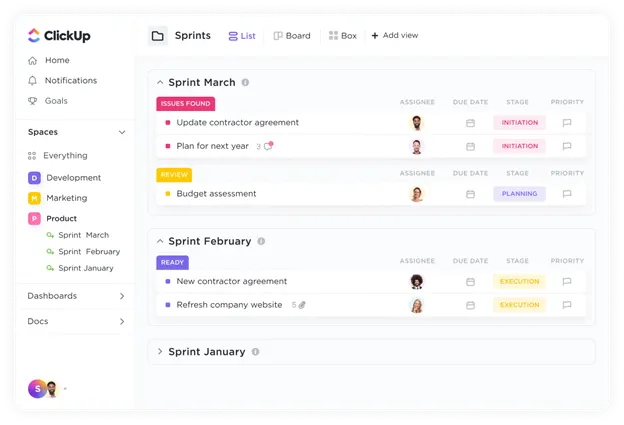Image resolution: width=624 pixels, height=425 pixels.
Task: Open the Marketing space M icon
Action: 34,198
